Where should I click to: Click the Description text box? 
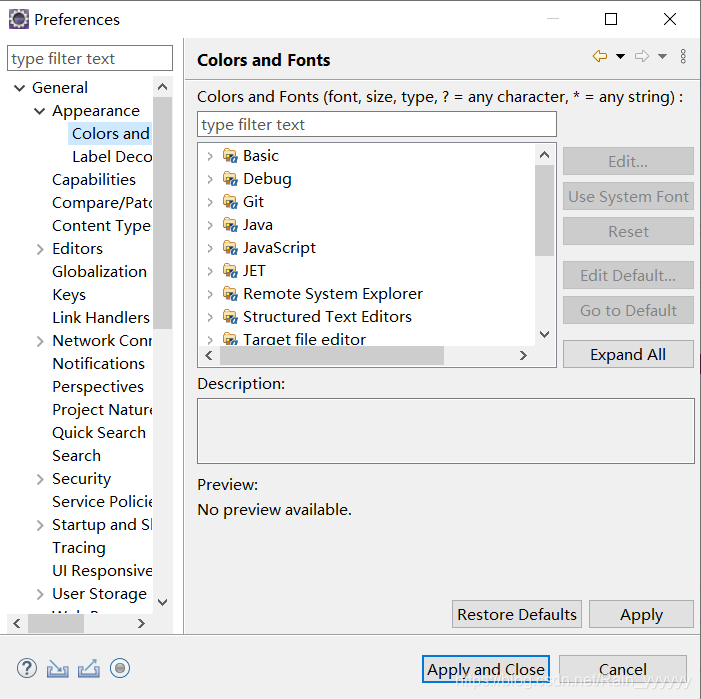click(x=446, y=431)
